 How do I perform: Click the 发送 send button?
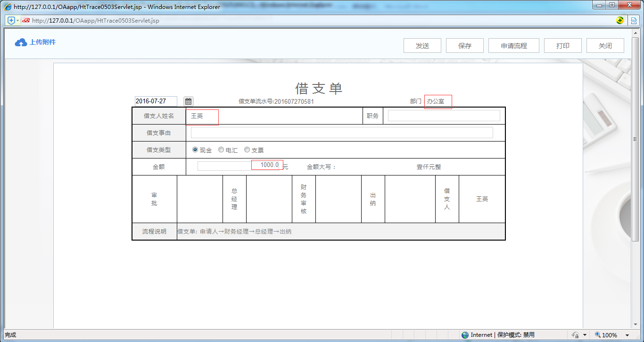pyautogui.click(x=422, y=45)
